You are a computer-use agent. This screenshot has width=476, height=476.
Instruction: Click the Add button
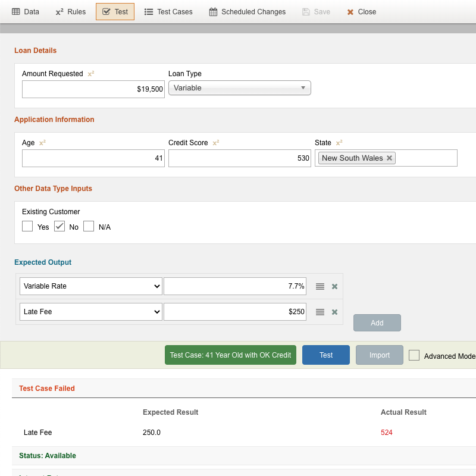[377, 322]
